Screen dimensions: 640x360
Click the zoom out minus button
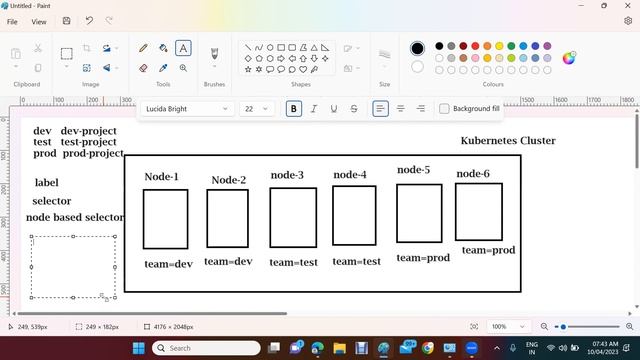pyautogui.click(x=544, y=327)
